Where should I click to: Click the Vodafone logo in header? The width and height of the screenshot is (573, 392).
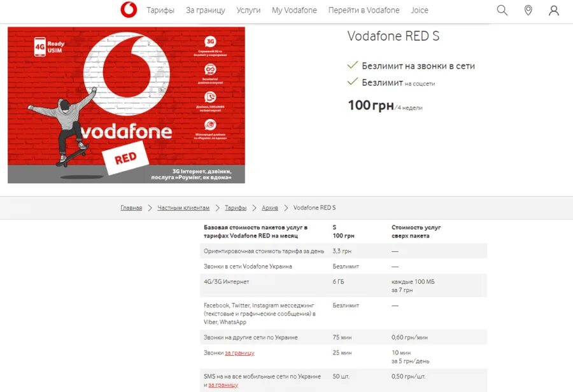(129, 10)
